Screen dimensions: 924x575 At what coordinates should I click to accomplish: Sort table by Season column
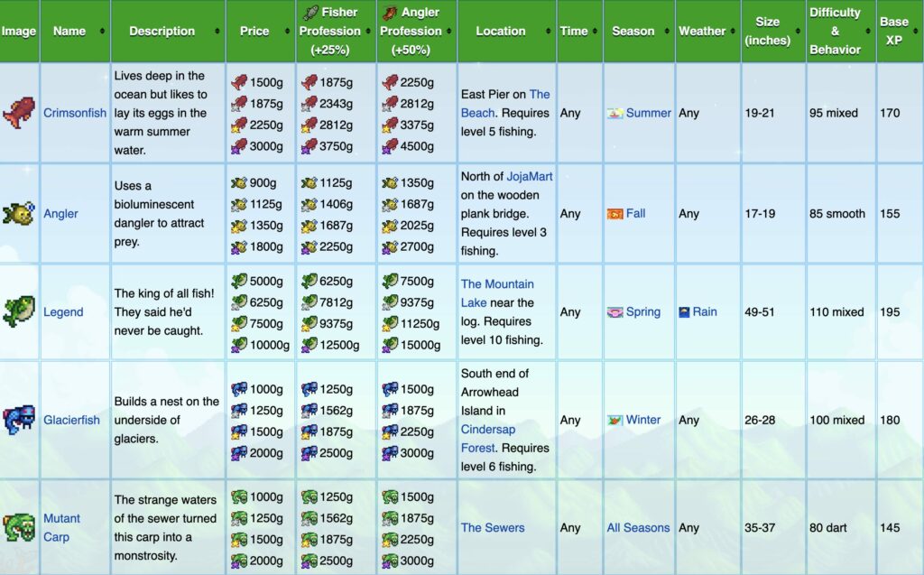point(667,31)
